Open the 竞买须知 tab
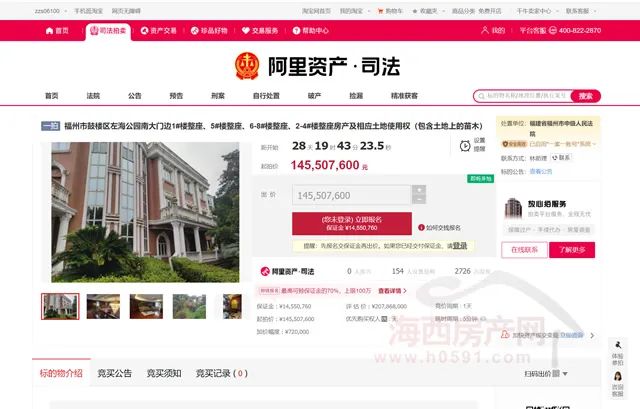 click(164, 373)
